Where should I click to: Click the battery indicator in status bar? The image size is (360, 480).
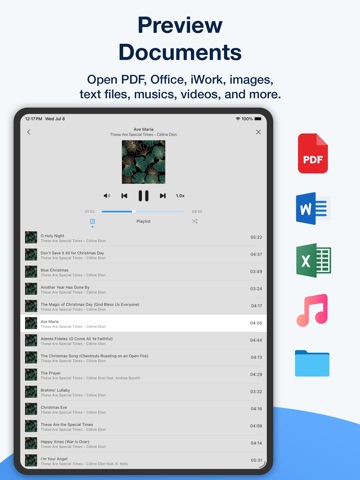point(258,119)
